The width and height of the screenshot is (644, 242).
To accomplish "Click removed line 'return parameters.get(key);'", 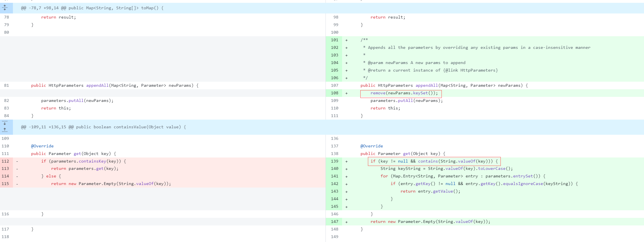I will coord(85,168).
